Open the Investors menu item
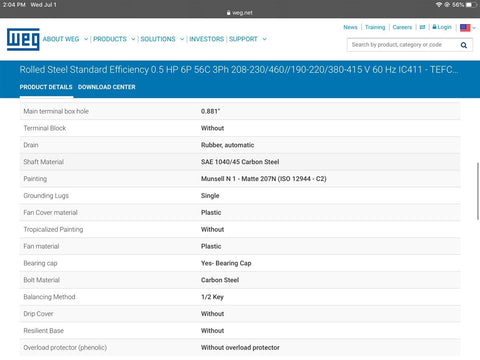480x360 pixels. (x=206, y=39)
